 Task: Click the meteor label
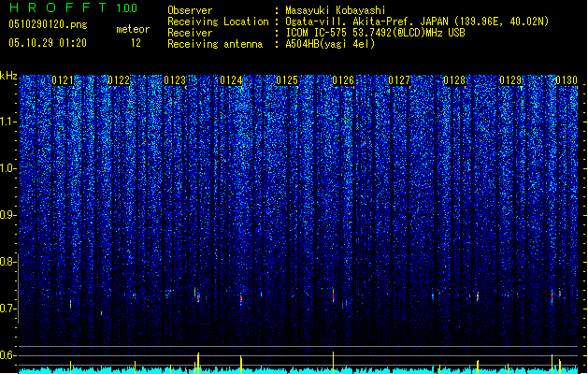[133, 29]
